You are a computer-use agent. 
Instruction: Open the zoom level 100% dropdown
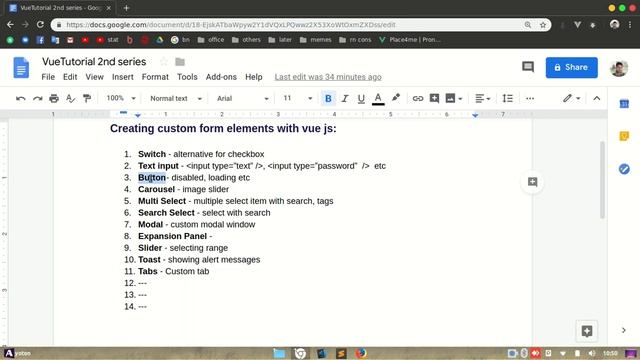point(121,98)
